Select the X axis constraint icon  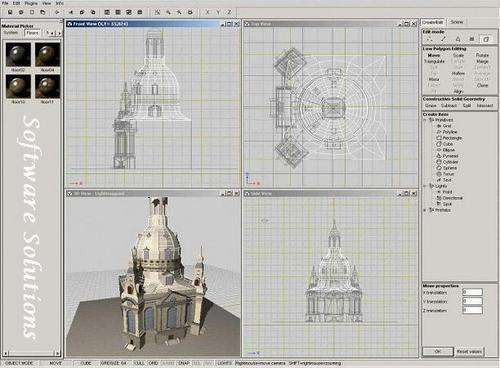coord(207,12)
